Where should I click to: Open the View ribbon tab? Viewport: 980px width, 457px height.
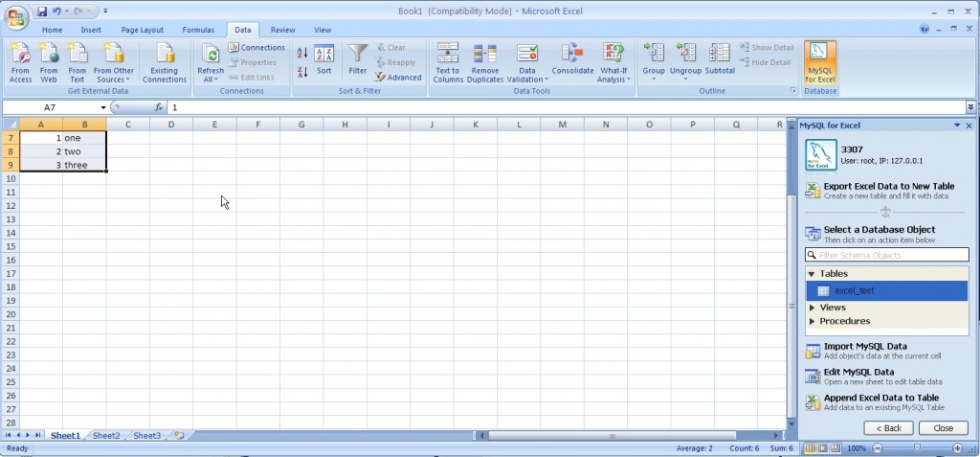323,30
